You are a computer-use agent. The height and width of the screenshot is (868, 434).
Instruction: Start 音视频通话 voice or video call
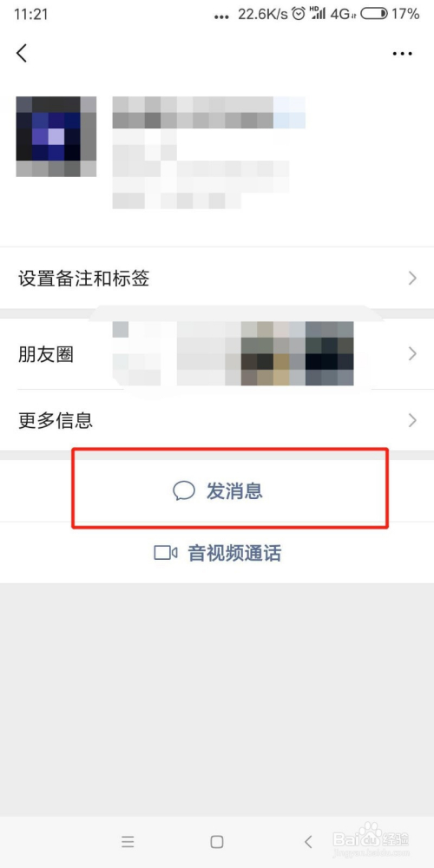217,552
